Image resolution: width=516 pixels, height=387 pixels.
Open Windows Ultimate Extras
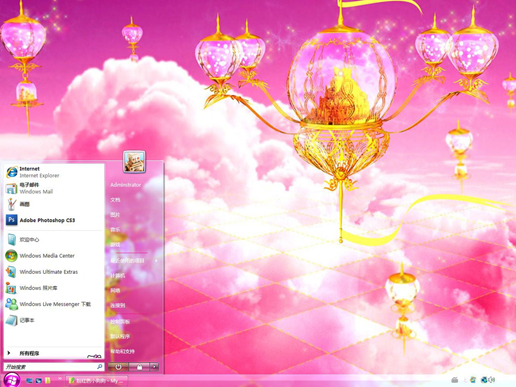click(53, 272)
